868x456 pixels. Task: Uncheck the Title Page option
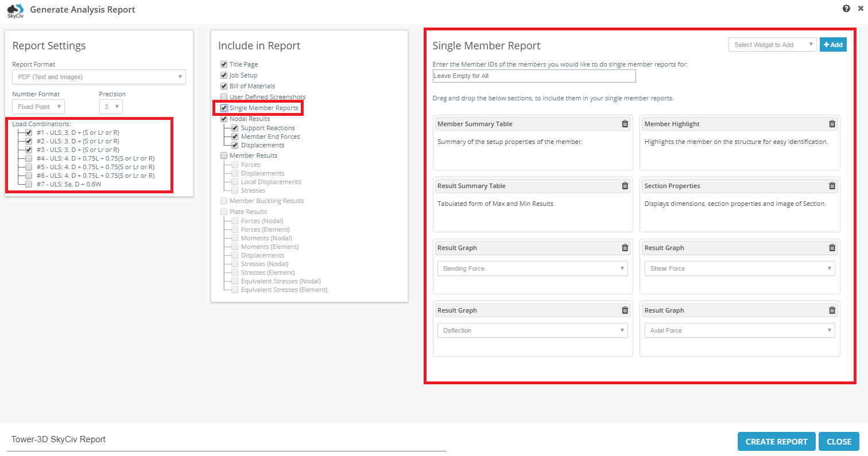[224, 65]
